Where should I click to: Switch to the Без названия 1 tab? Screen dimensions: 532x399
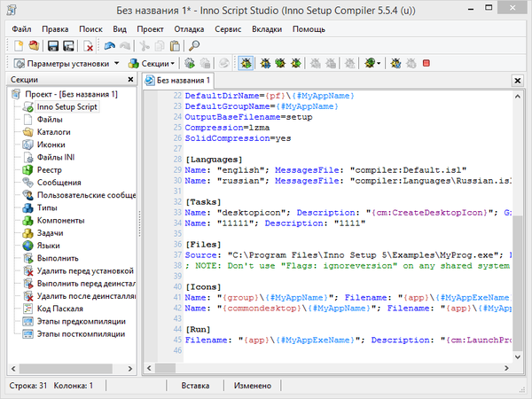click(x=184, y=81)
